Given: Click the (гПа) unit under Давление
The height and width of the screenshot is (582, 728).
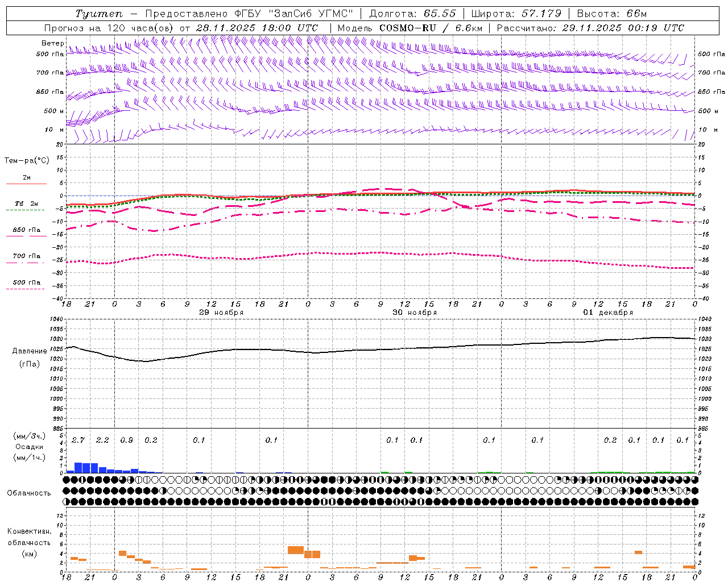Looking at the screenshot, I should coord(30,364).
